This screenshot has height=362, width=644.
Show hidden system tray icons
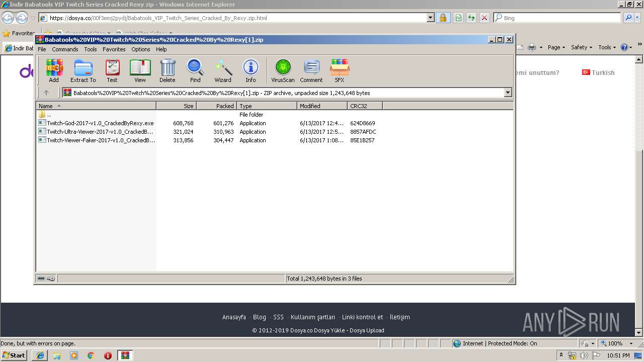pyautogui.click(x=561, y=355)
